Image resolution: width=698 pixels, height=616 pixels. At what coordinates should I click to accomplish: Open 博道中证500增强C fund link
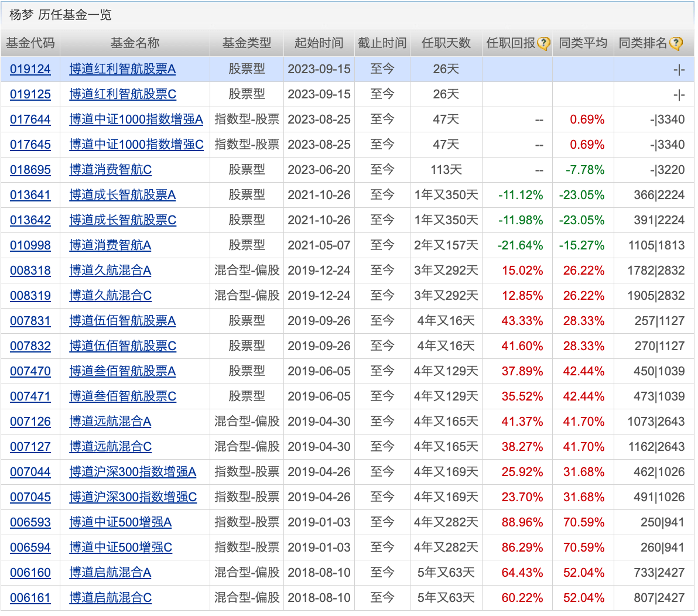pyautogui.click(x=121, y=547)
